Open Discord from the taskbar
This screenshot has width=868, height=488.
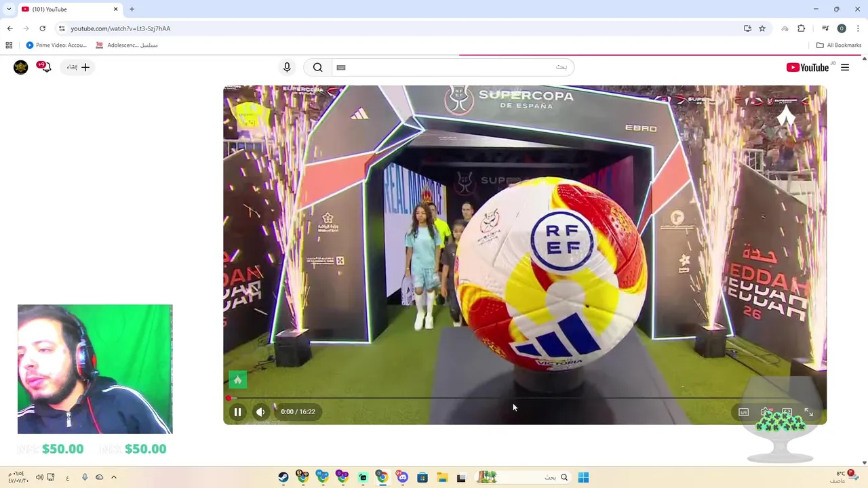403,477
